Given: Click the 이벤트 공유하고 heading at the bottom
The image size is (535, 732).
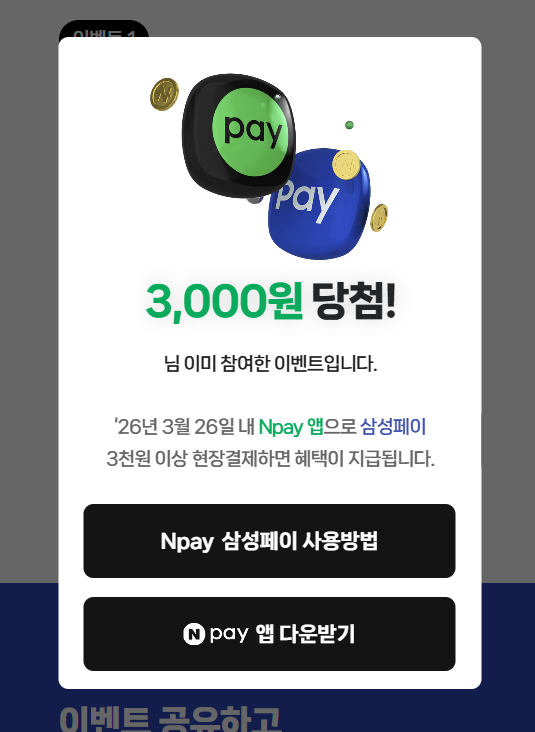Looking at the screenshot, I should pyautogui.click(x=170, y=718).
